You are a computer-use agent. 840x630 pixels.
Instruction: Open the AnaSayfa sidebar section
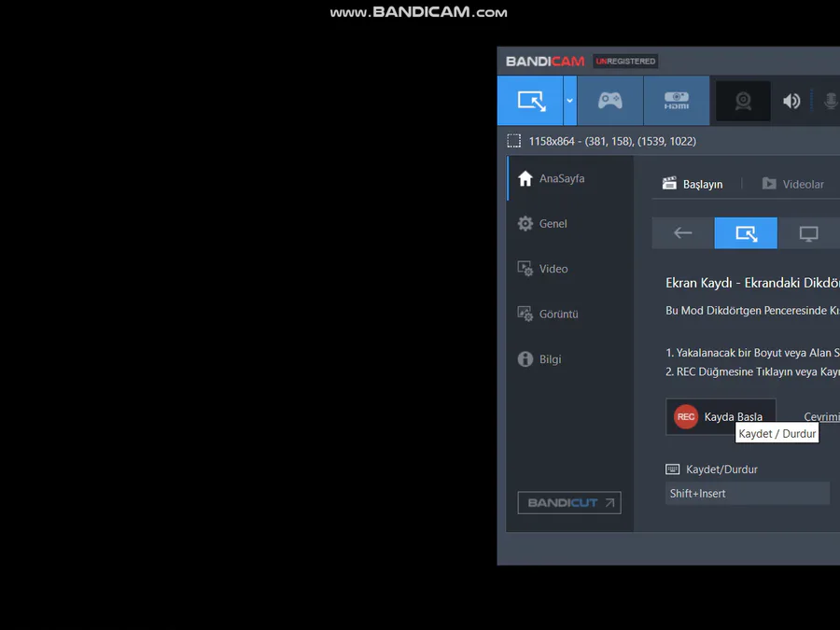(570, 178)
